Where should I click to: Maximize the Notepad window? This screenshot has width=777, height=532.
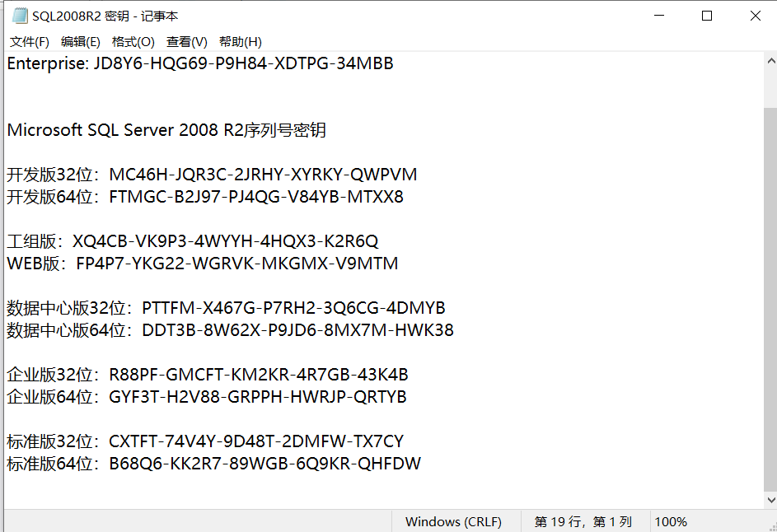tap(707, 16)
